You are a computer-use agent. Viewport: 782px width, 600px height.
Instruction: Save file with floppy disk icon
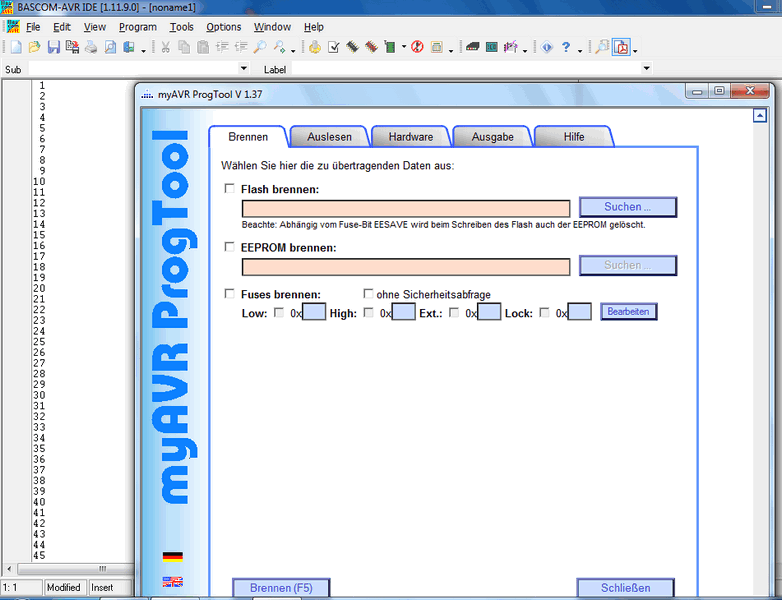tap(53, 47)
